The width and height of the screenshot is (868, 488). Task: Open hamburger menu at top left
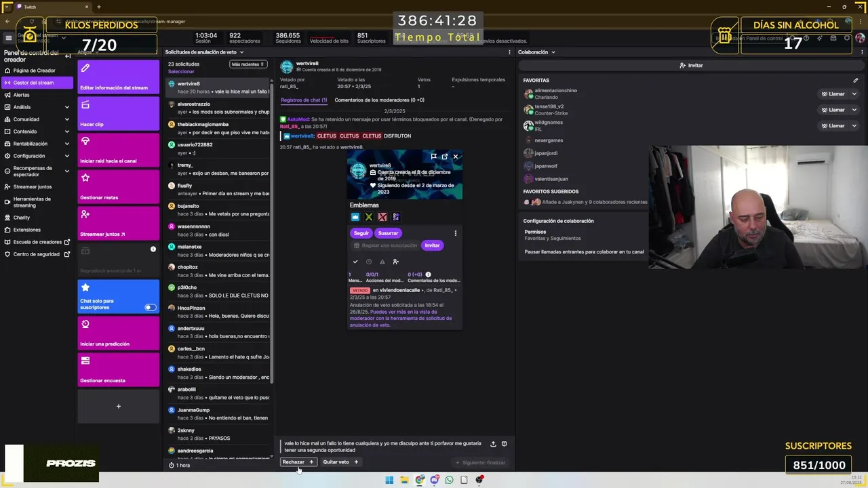(9, 38)
